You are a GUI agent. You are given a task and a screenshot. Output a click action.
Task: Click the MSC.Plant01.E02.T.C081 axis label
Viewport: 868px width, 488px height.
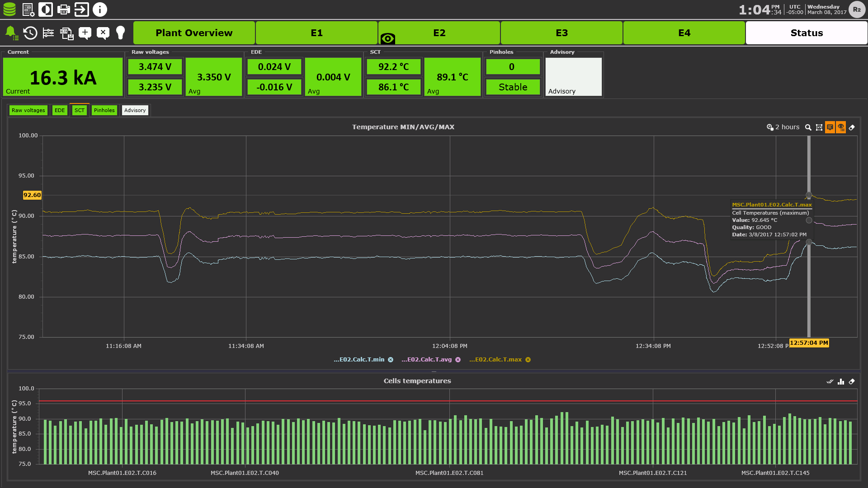click(x=449, y=473)
